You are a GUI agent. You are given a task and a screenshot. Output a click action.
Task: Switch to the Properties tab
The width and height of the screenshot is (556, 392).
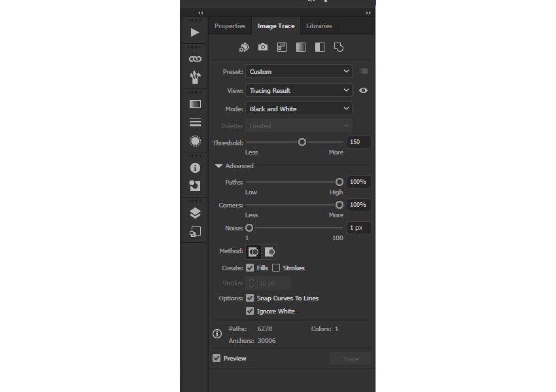[x=230, y=26]
